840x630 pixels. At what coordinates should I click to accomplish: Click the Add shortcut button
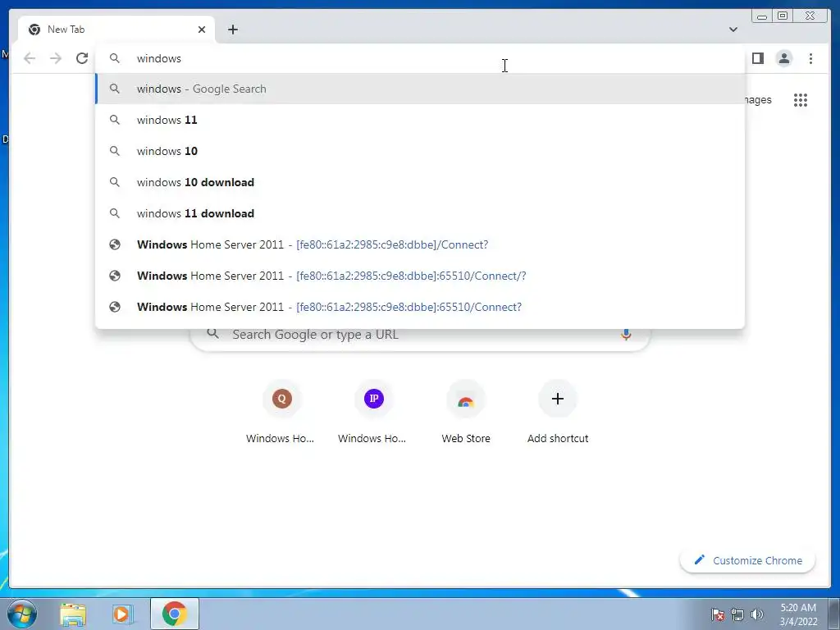click(558, 413)
